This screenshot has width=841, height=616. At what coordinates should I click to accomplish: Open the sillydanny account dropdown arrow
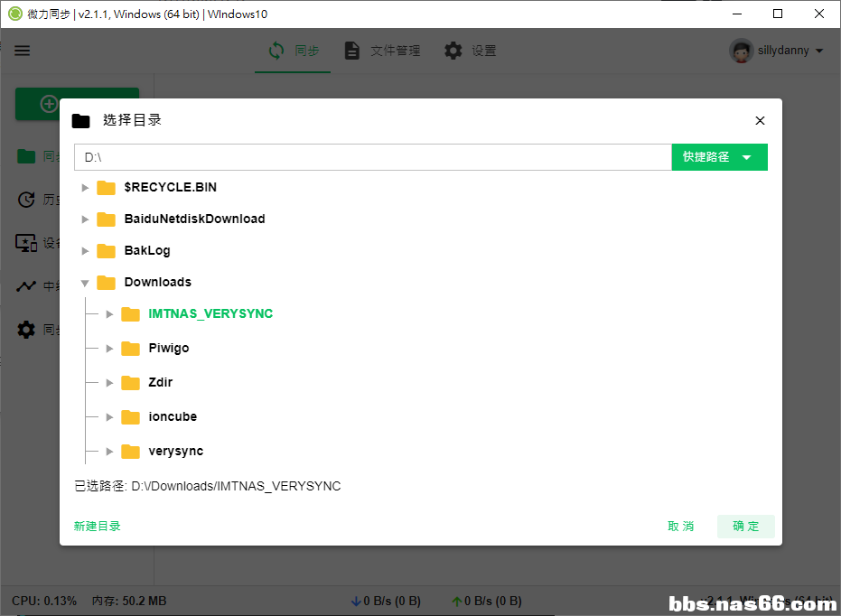(x=819, y=51)
